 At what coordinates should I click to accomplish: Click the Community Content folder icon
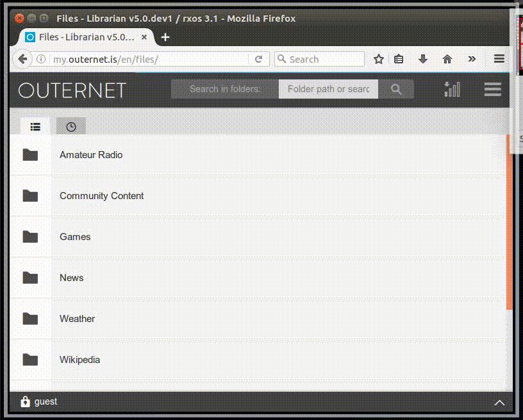pyautogui.click(x=30, y=196)
